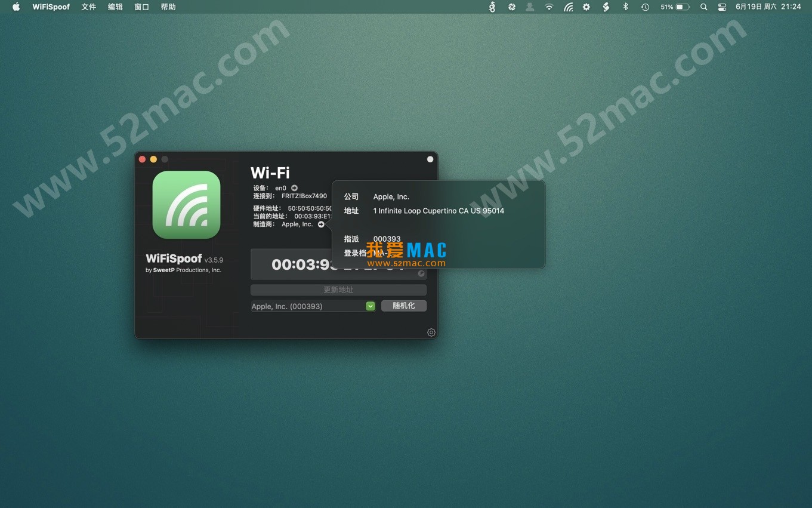Open the Apple, Inc. (000393) combo box

pos(308,306)
